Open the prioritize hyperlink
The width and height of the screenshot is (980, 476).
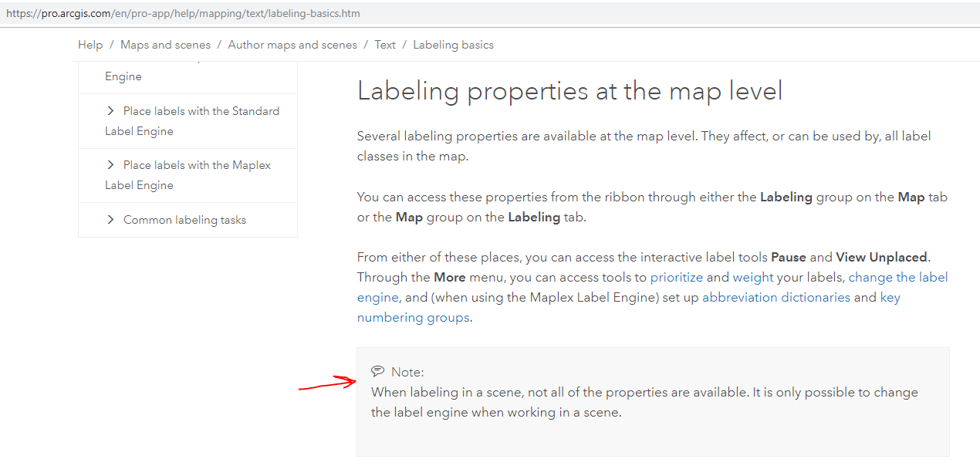[676, 277]
